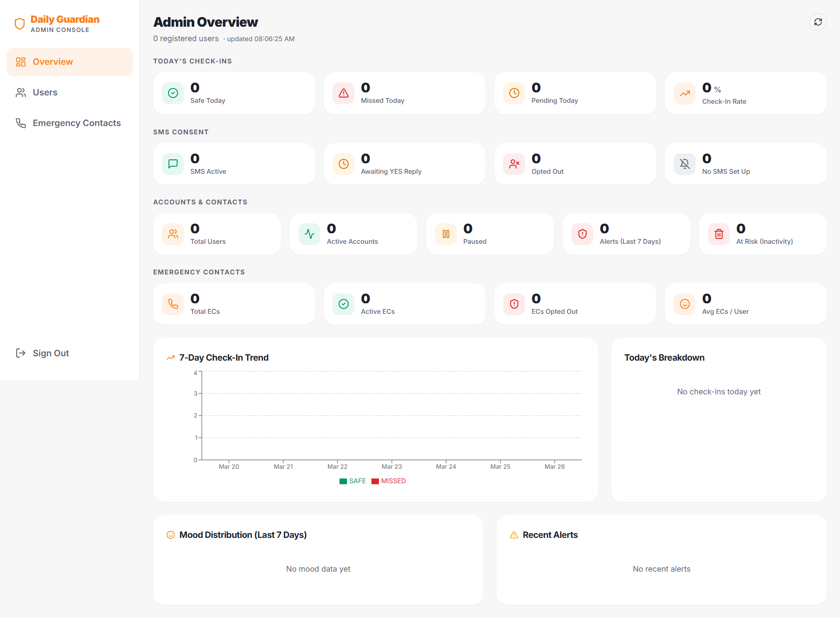Screen dimensions: 840x618
Task: Click the Avg ECs / User smiley icon
Action: 685,304
